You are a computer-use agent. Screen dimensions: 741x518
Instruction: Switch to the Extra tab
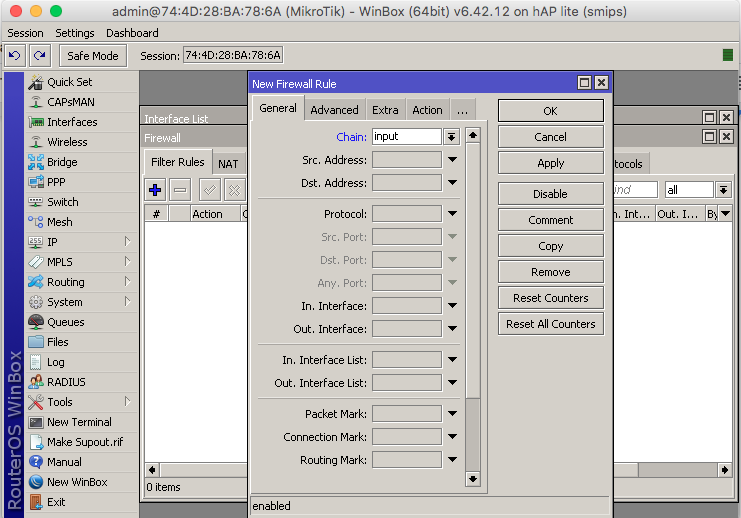385,110
